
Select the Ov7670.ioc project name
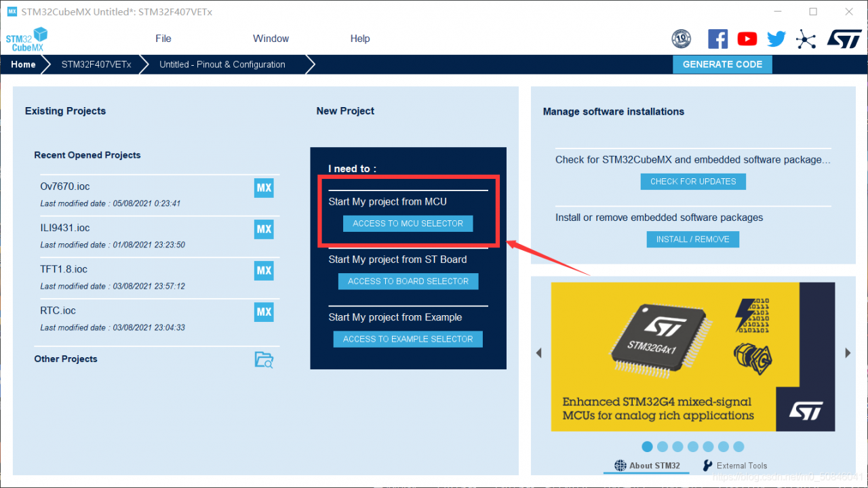tap(65, 186)
